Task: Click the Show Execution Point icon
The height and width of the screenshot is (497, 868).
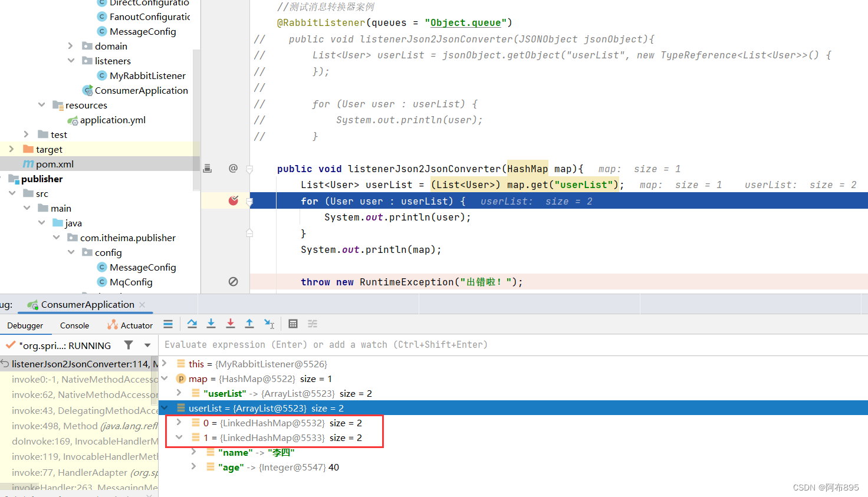Action: coord(168,324)
